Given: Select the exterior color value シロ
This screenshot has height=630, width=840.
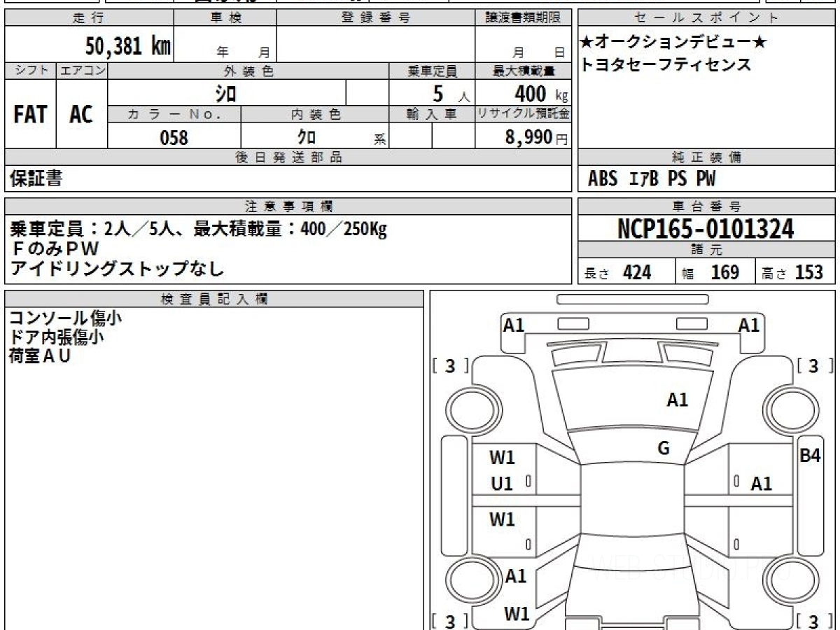Looking at the screenshot, I should coord(227,92).
